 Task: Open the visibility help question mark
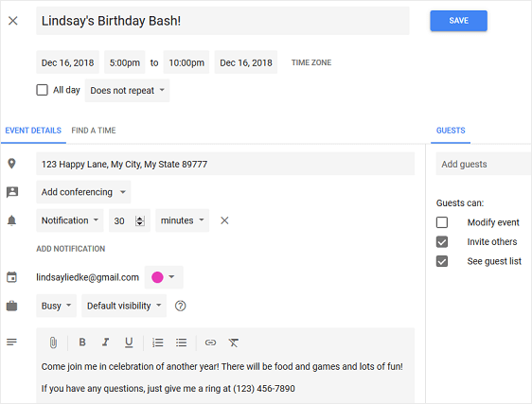(x=180, y=306)
